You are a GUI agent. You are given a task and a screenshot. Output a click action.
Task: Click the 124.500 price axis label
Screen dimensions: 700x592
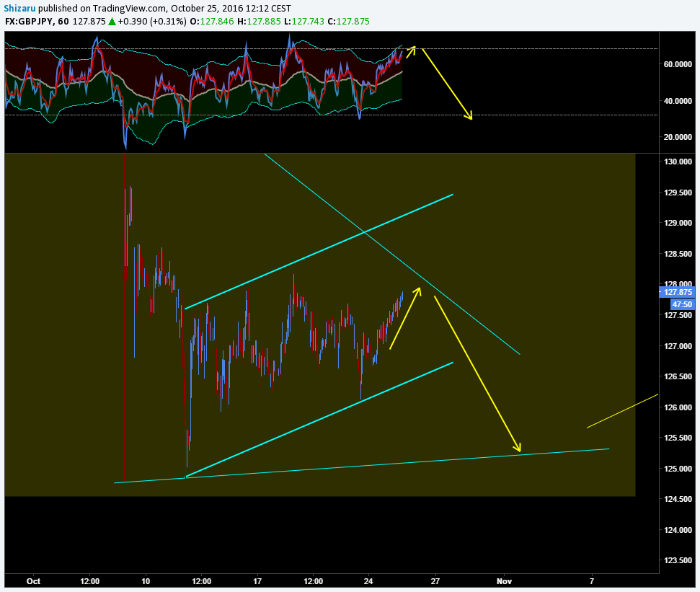tap(678, 499)
